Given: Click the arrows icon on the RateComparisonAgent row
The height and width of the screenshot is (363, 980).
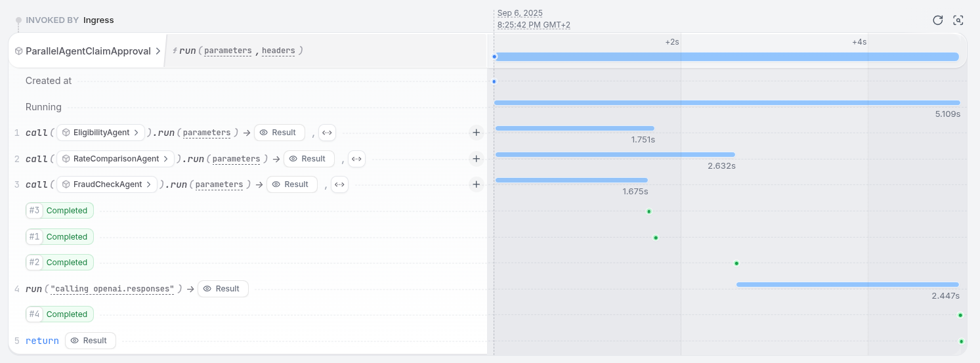Looking at the screenshot, I should coord(356,159).
